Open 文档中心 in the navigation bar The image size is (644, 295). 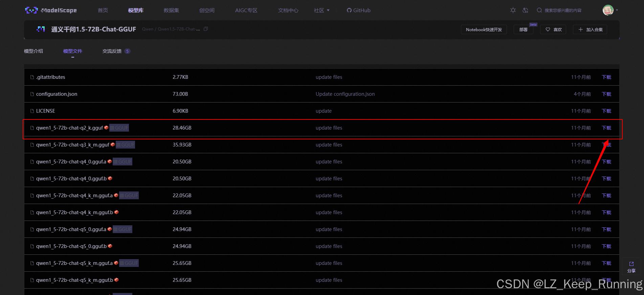288,10
